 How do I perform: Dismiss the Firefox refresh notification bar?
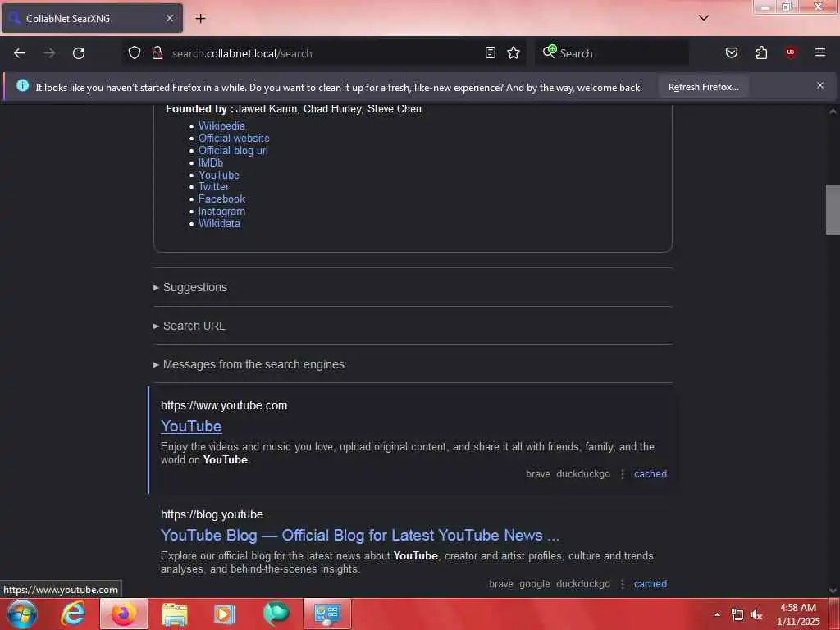click(820, 85)
